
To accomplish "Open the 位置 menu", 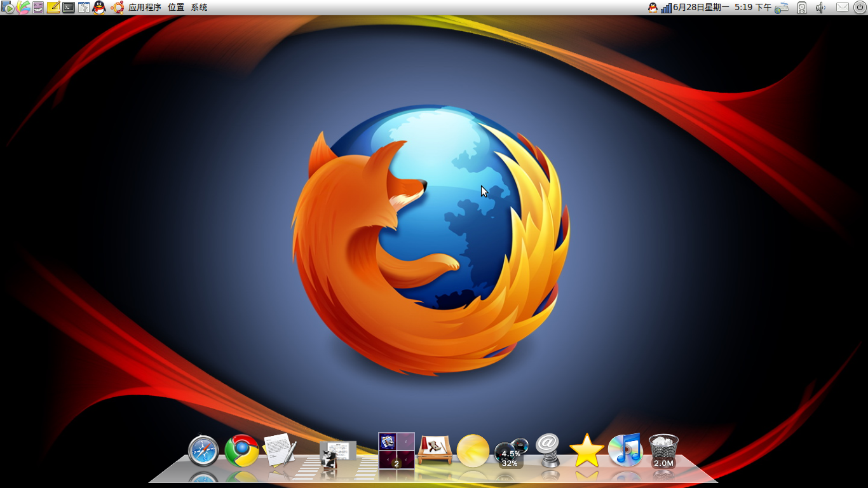I will (x=176, y=8).
